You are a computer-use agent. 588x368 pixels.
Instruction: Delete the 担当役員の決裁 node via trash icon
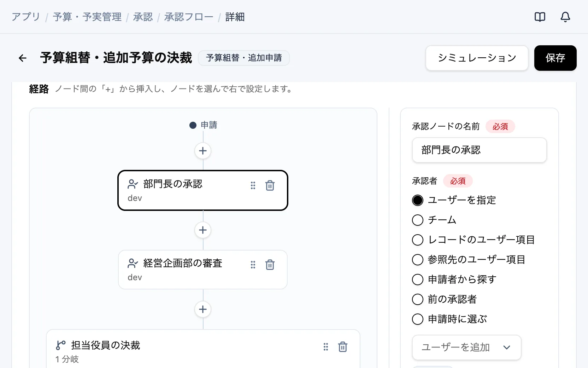pos(343,347)
